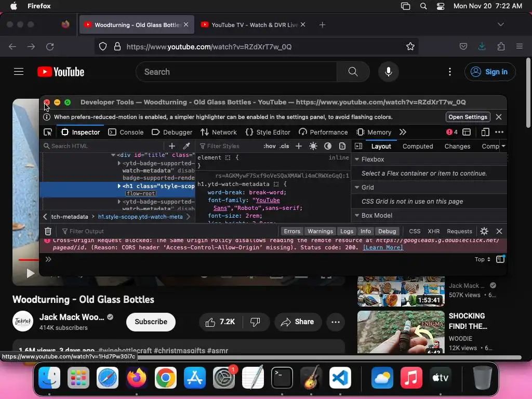Toggle Requests console filter

click(459, 231)
